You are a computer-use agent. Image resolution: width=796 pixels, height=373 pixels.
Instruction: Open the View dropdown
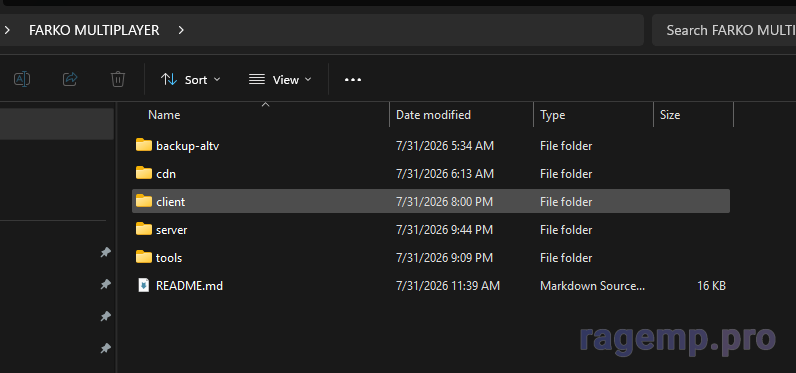pyautogui.click(x=280, y=80)
